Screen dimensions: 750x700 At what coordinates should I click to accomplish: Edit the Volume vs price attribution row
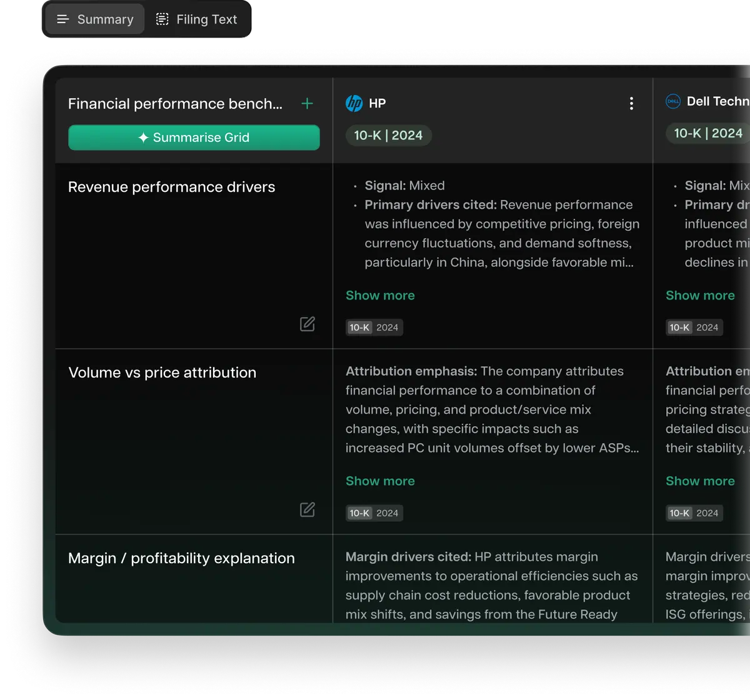(307, 509)
